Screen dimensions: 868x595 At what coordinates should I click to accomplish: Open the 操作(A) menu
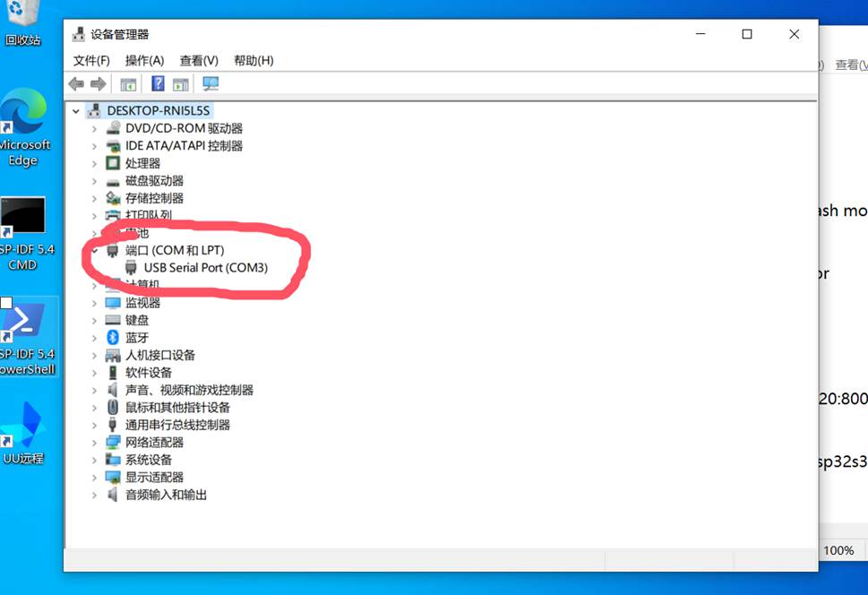(144, 60)
